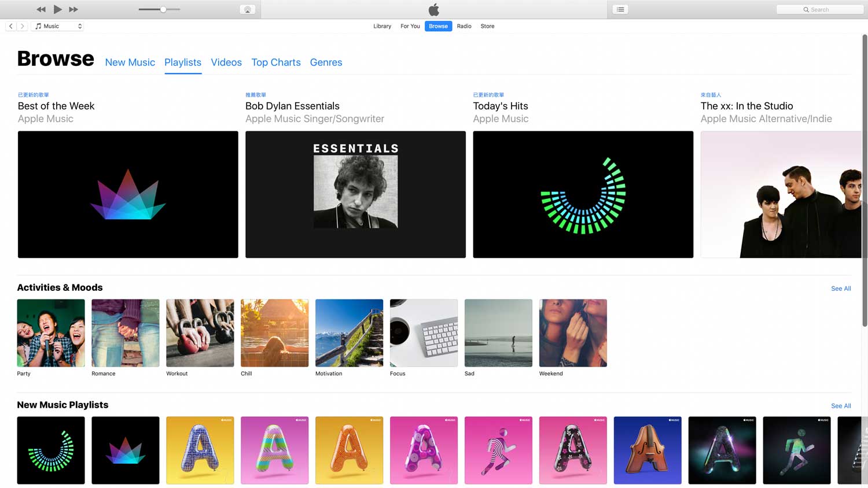Open the green radial burst playlist icon
The width and height of the screenshot is (868, 488).
pyautogui.click(x=51, y=450)
